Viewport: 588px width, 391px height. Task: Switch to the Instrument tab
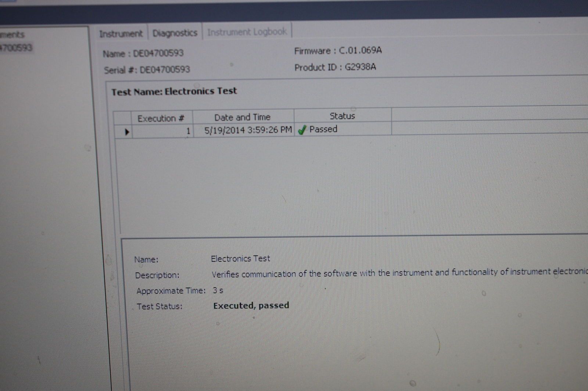121,33
